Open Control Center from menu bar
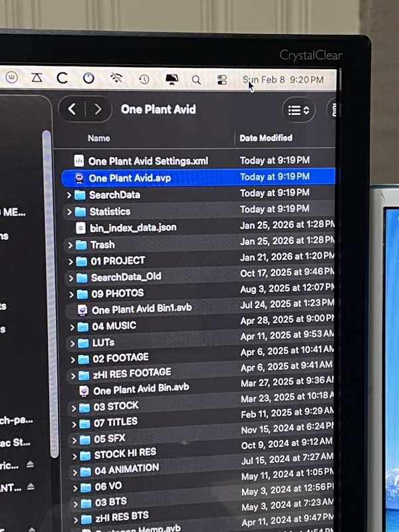This screenshot has width=399, height=532. pos(222,80)
